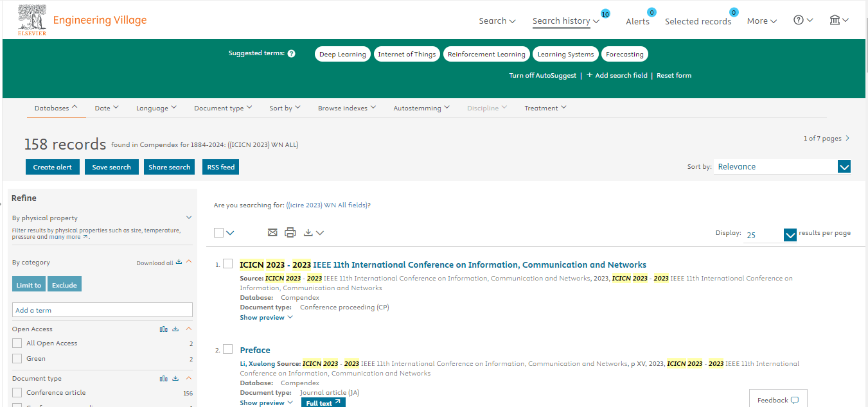Tick the select-all records checkbox
868x407 pixels.
point(218,233)
